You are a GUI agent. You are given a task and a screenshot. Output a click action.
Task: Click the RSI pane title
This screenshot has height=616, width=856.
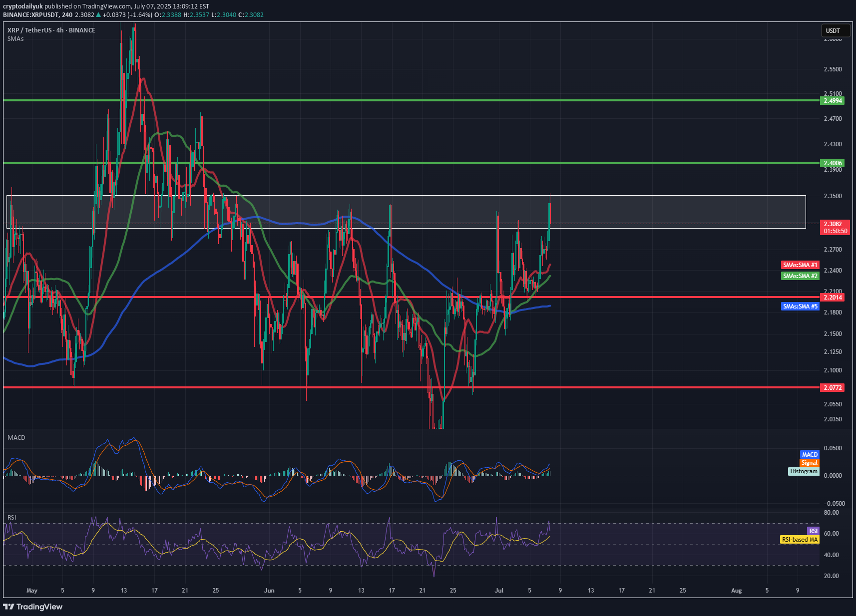pos(11,517)
